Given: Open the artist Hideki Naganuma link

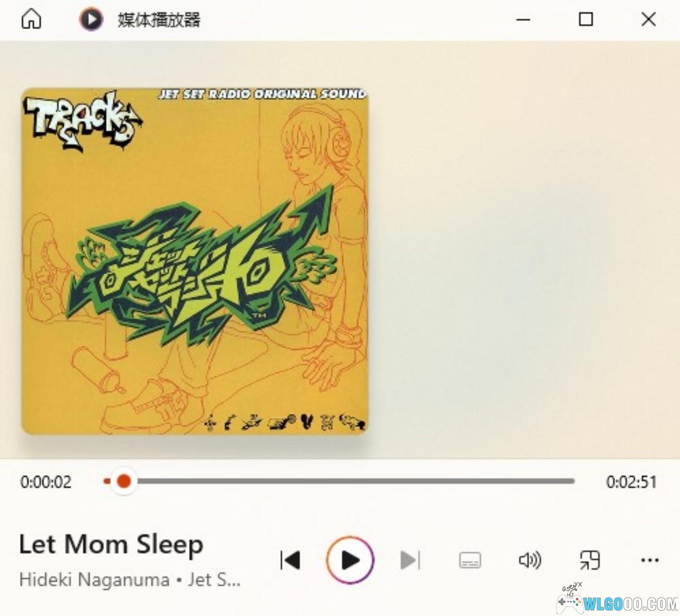Looking at the screenshot, I should click(95, 580).
